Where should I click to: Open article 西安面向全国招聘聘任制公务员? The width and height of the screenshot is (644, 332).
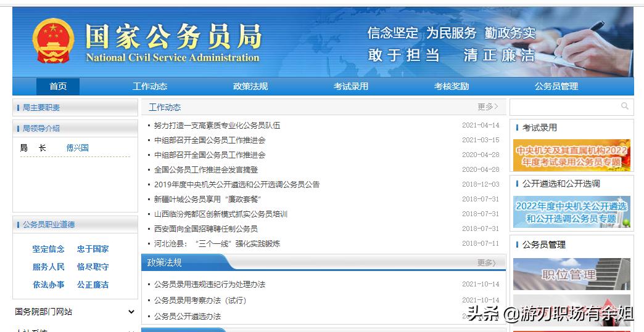pyautogui.click(x=206, y=229)
